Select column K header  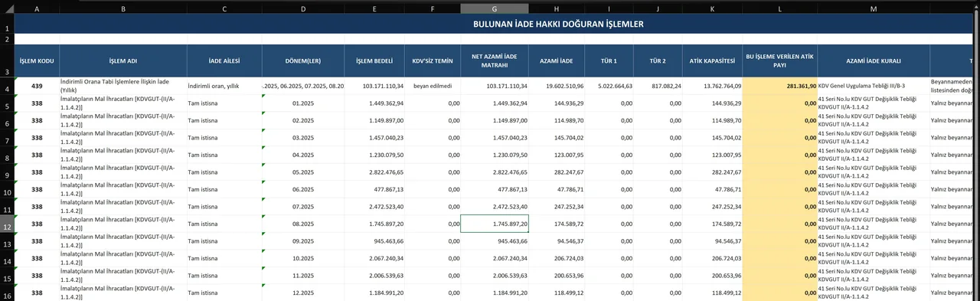[x=713, y=8]
